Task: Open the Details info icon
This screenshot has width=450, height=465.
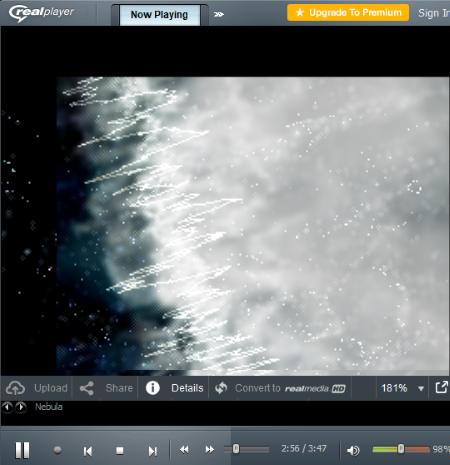Action: (x=153, y=388)
